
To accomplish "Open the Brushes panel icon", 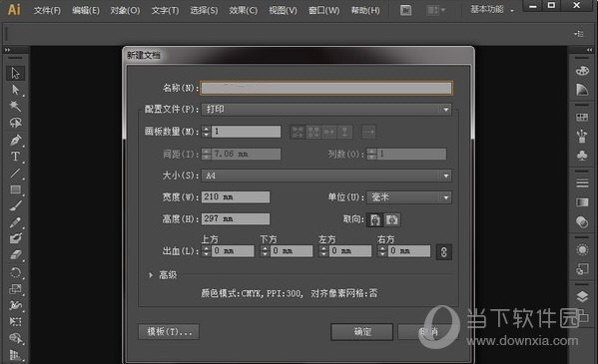I will click(582, 136).
